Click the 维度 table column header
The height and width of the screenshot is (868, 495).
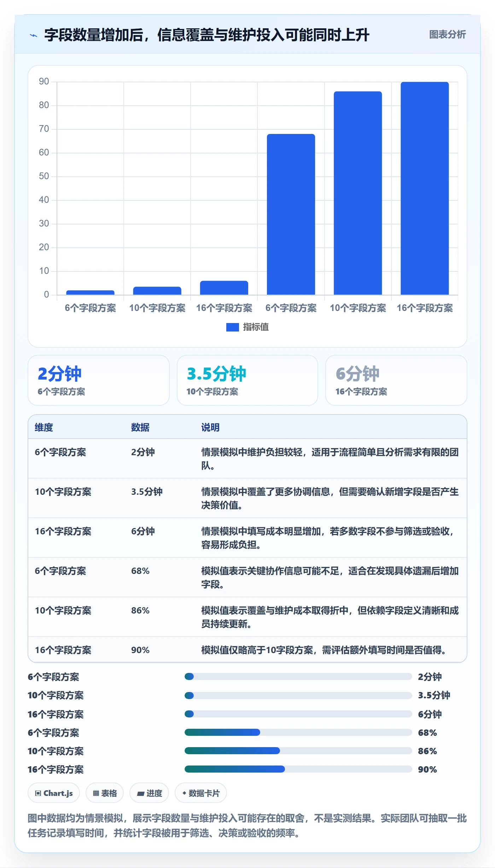pos(44,427)
